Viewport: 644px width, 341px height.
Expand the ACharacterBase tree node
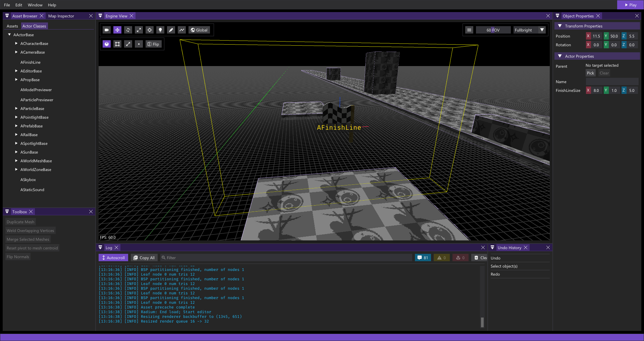(x=16, y=44)
